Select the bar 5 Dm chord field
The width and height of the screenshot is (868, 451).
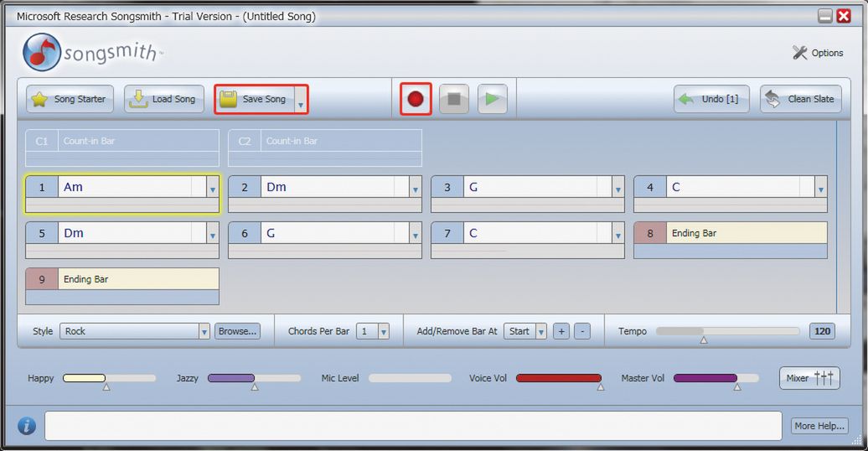click(132, 233)
